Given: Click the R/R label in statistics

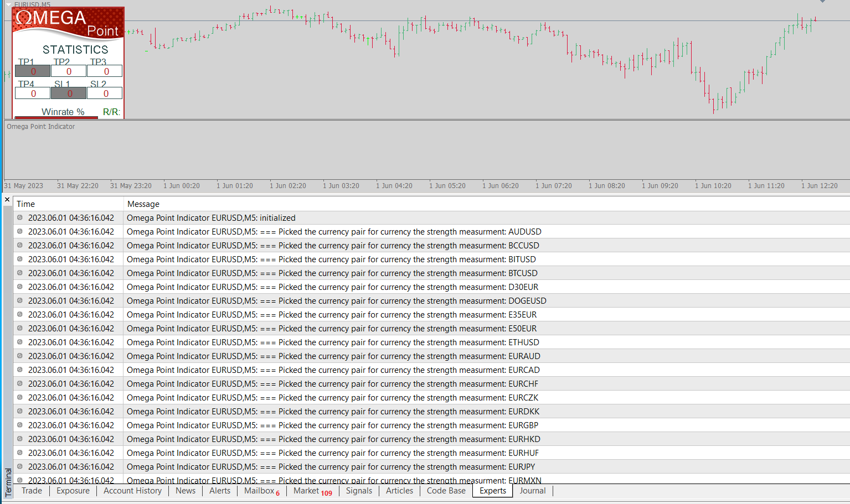Looking at the screenshot, I should pos(111,112).
